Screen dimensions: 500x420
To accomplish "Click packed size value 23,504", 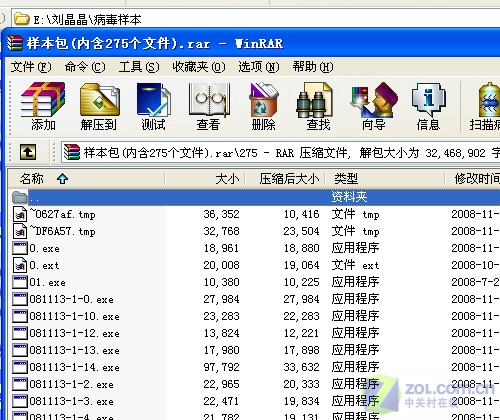I will point(301,231).
